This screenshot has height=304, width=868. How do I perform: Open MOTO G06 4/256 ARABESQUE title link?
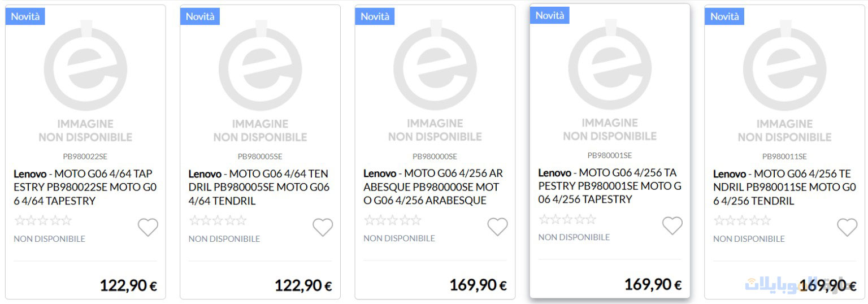(x=434, y=187)
